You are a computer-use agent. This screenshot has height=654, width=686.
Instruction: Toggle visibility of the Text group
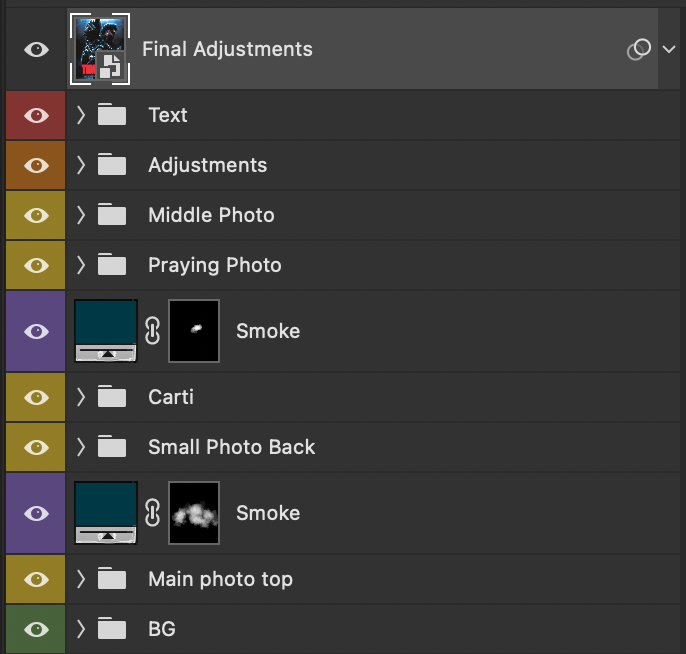(36, 115)
